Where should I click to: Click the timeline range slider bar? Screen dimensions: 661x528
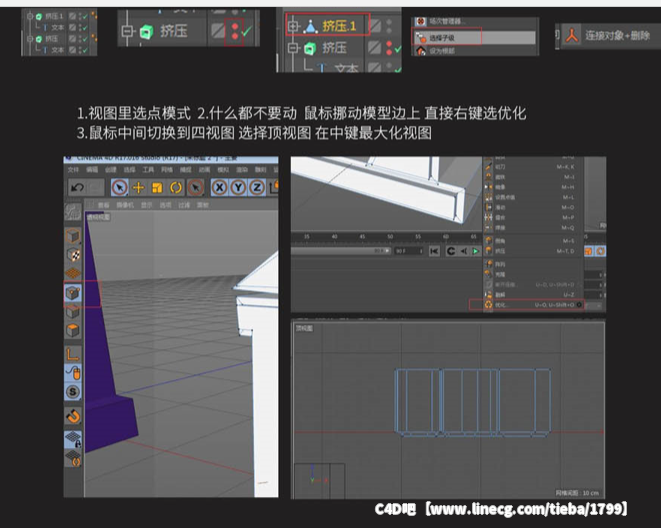[x=341, y=251]
